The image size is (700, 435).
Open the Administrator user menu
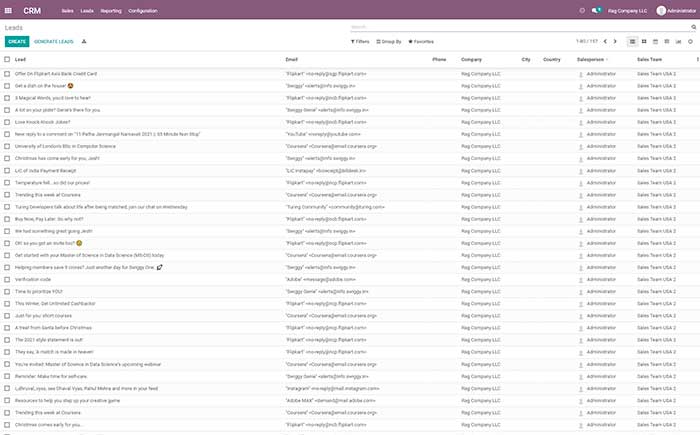click(676, 11)
